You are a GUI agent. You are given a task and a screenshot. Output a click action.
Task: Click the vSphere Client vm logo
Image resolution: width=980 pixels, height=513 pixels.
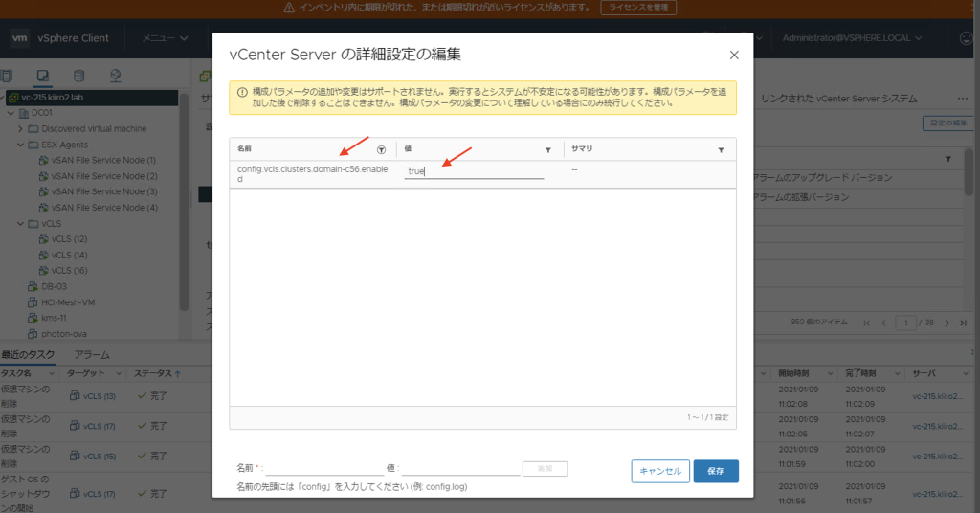coord(20,38)
